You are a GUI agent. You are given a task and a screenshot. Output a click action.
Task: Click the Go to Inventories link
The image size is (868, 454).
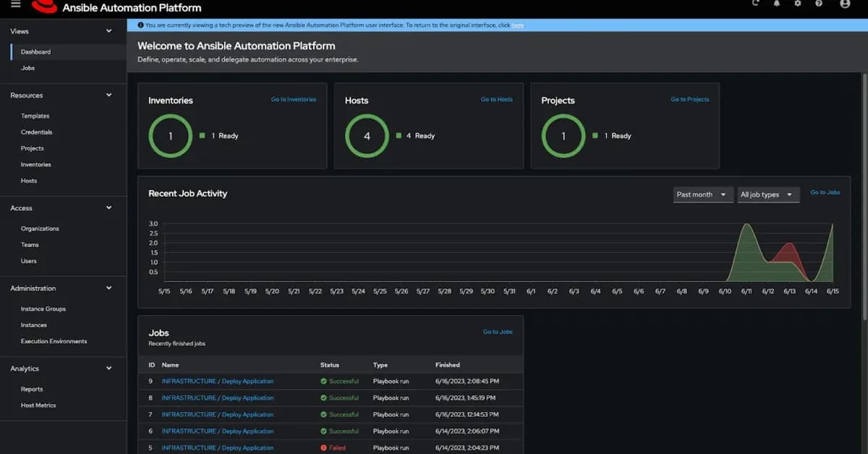pyautogui.click(x=294, y=100)
